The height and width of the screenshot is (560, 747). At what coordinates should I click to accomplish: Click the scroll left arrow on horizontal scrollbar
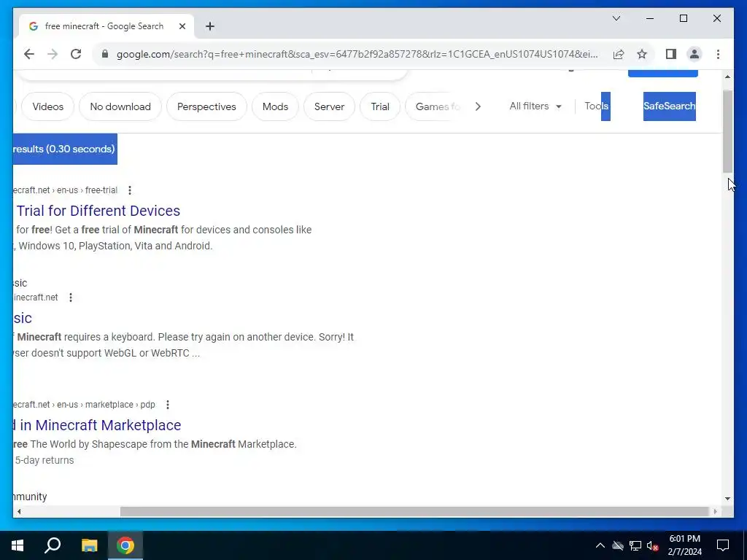pyautogui.click(x=19, y=511)
